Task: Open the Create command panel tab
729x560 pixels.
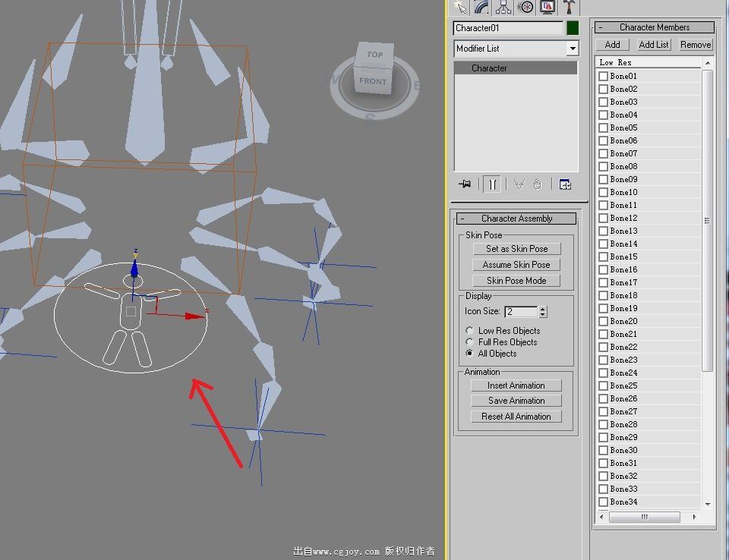Action: (460, 7)
